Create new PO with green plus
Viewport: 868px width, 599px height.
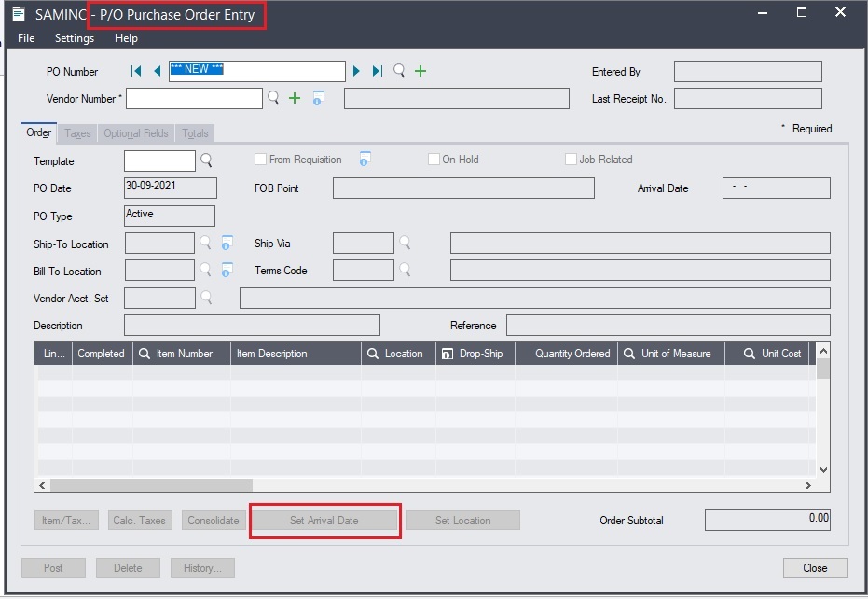(420, 71)
